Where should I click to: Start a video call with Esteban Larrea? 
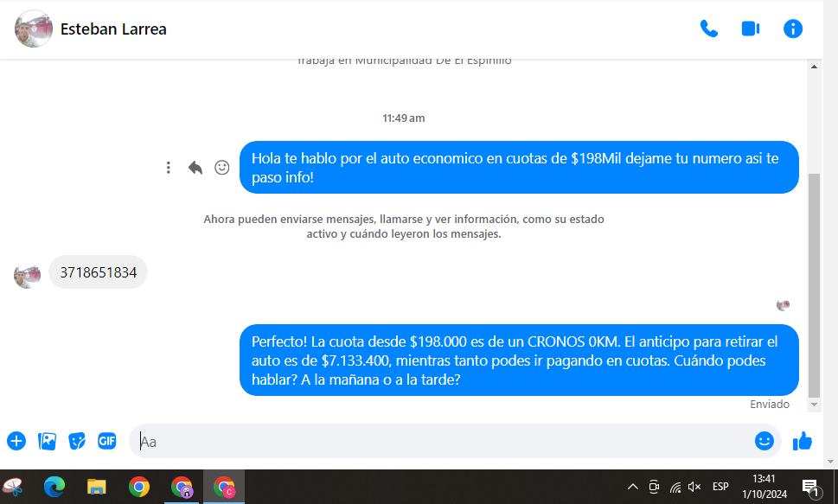click(751, 29)
